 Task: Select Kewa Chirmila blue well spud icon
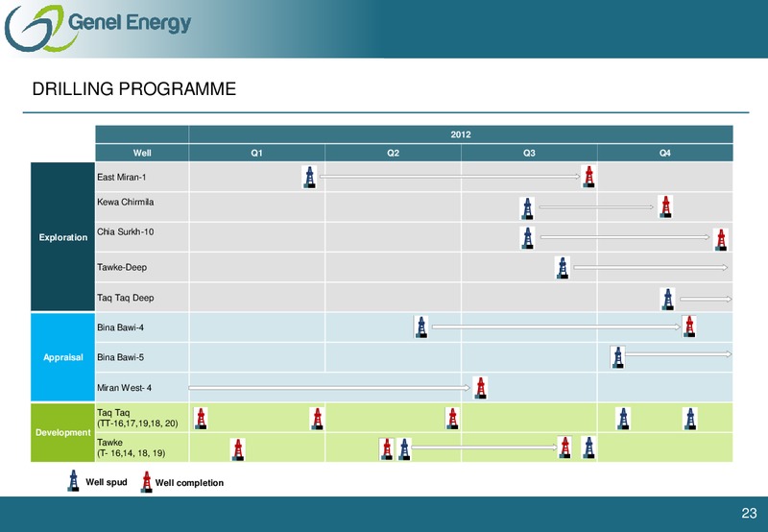(x=527, y=207)
